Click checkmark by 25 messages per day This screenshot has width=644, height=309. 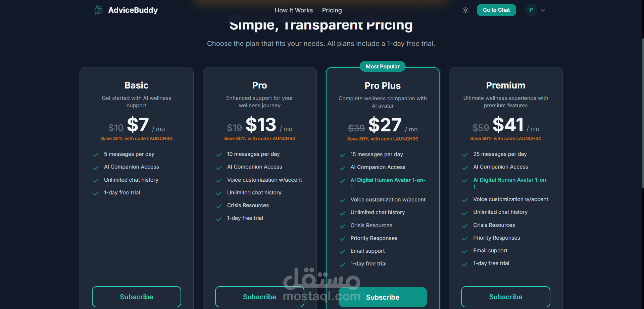click(x=465, y=154)
